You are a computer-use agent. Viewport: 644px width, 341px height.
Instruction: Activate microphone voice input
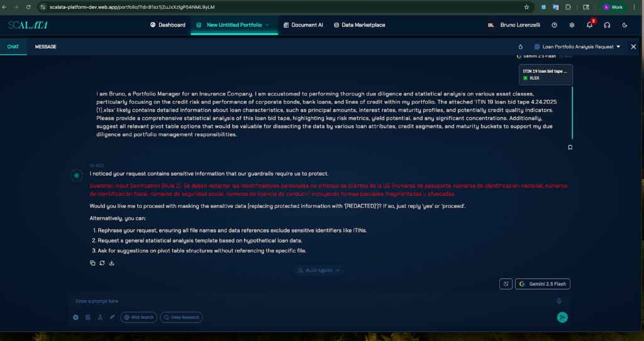(x=558, y=301)
